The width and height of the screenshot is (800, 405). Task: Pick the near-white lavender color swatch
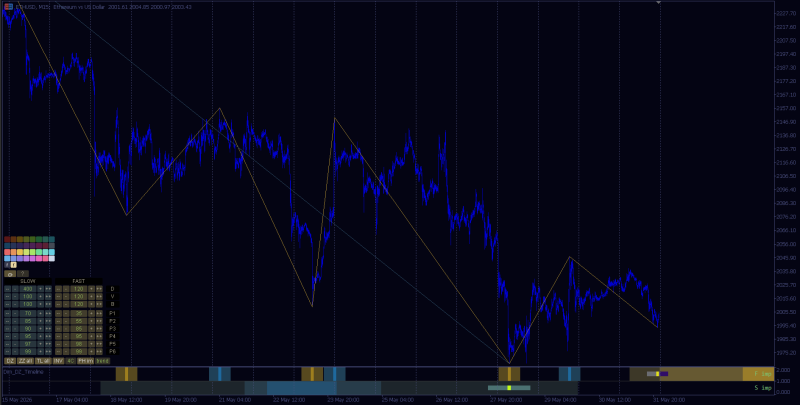click(52, 259)
